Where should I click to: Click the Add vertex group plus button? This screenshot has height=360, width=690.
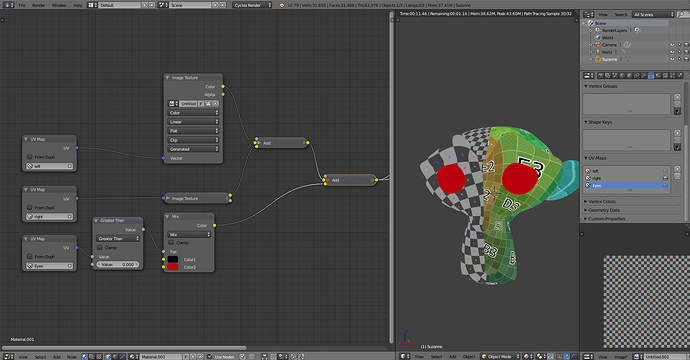(x=677, y=97)
